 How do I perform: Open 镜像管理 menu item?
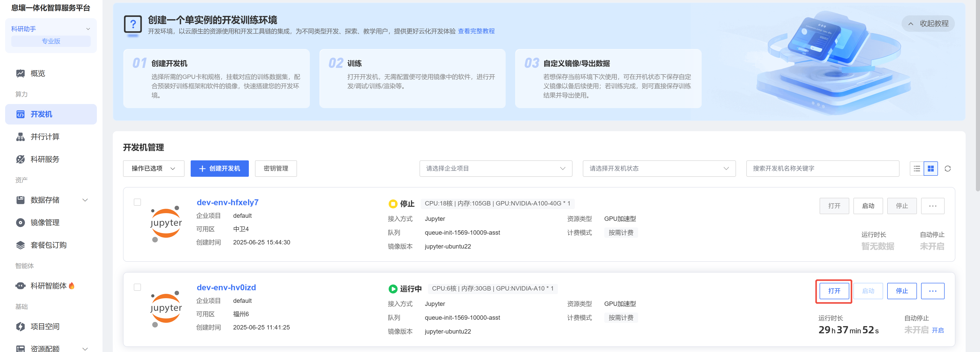[51, 223]
